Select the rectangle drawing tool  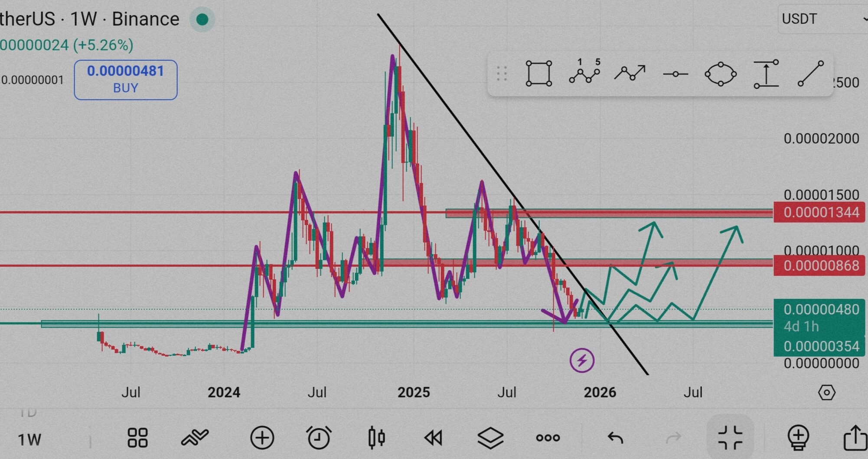coord(538,74)
